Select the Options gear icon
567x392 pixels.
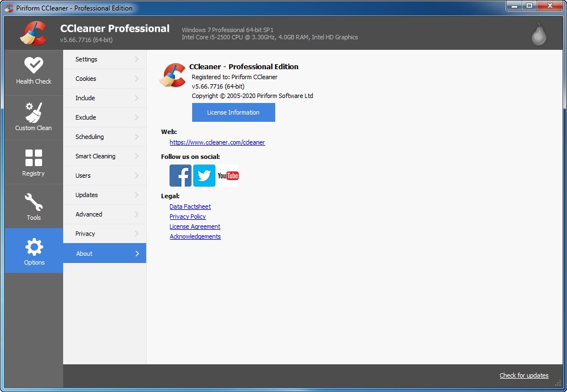(x=34, y=247)
